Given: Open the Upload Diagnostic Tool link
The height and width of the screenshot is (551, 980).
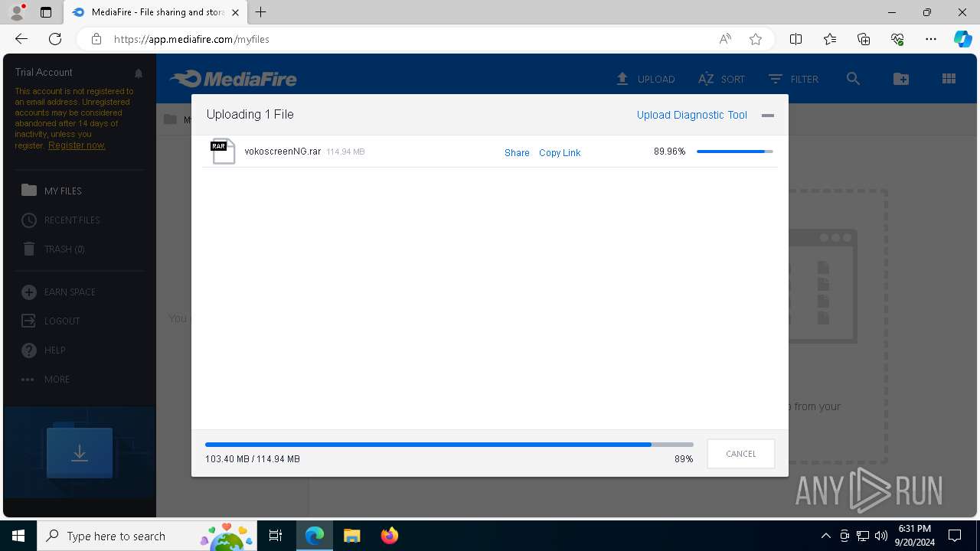Looking at the screenshot, I should pos(692,115).
